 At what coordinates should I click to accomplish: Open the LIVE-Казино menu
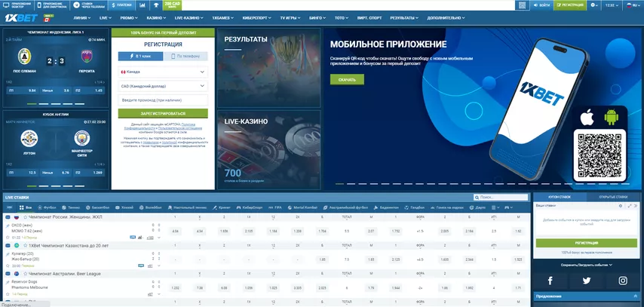point(189,18)
